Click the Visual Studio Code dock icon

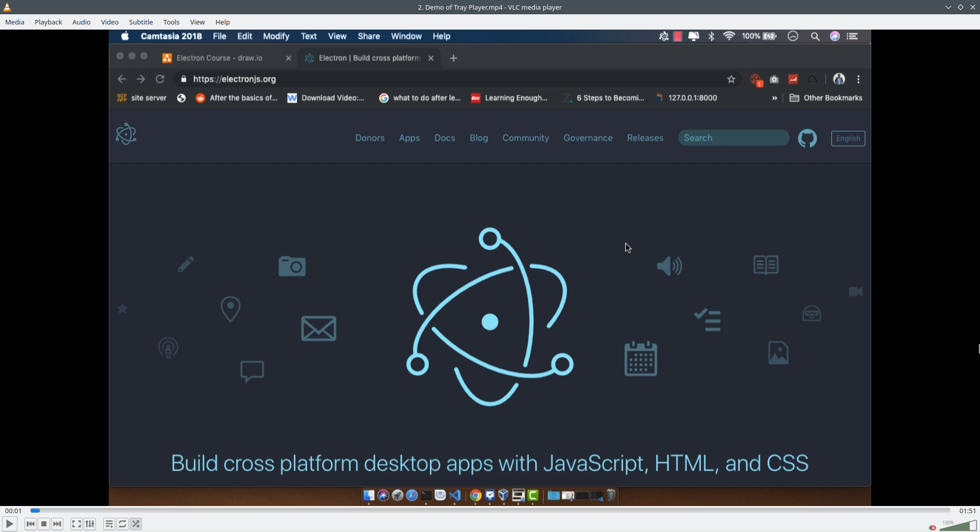coord(455,495)
